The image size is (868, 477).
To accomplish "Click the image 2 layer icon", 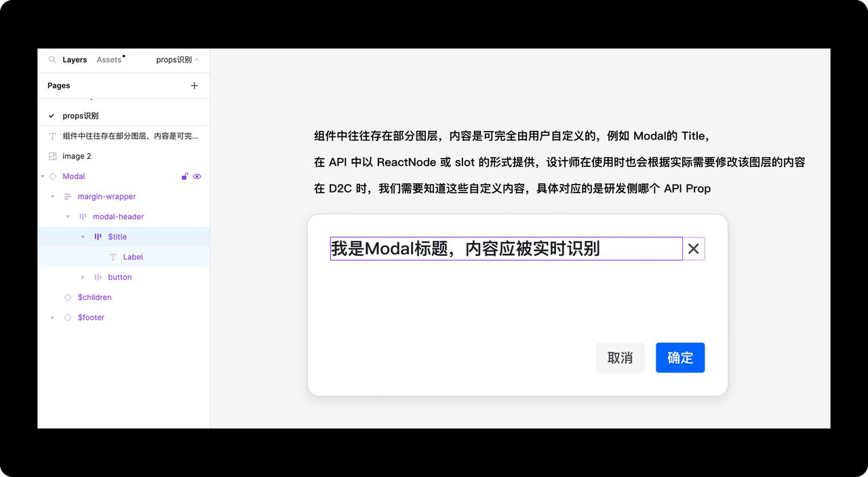I will coord(53,156).
